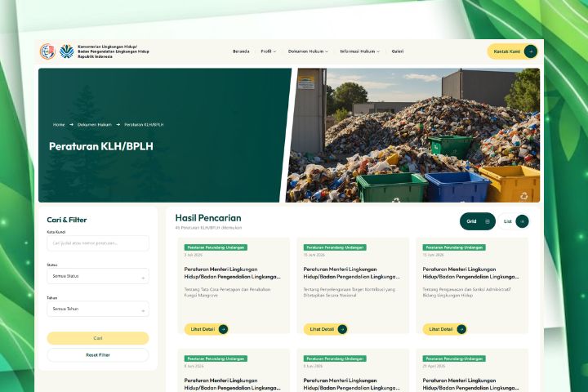Click the Garuda emblem logo in header
This screenshot has width=588, height=392.
tap(47, 51)
